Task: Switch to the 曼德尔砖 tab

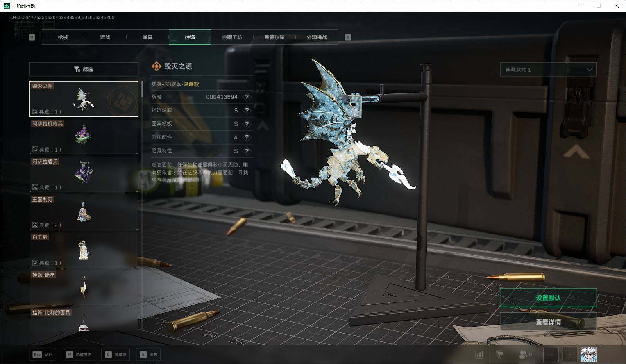Action: [274, 37]
